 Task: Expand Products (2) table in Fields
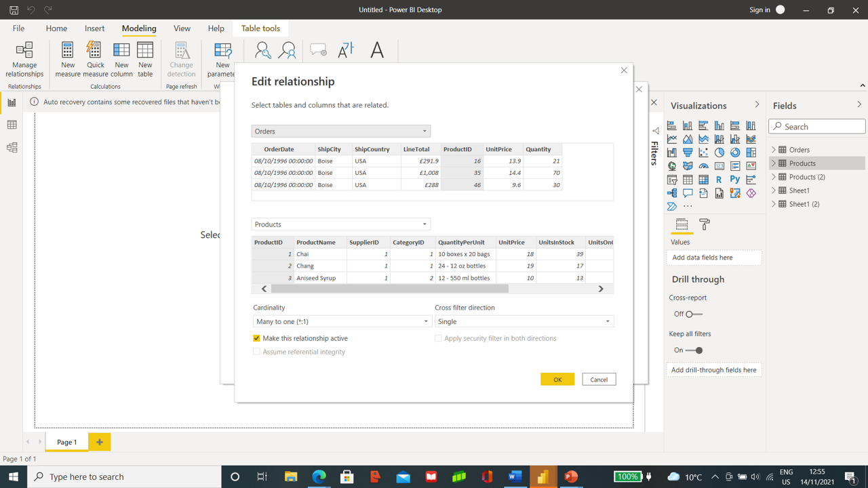point(774,177)
